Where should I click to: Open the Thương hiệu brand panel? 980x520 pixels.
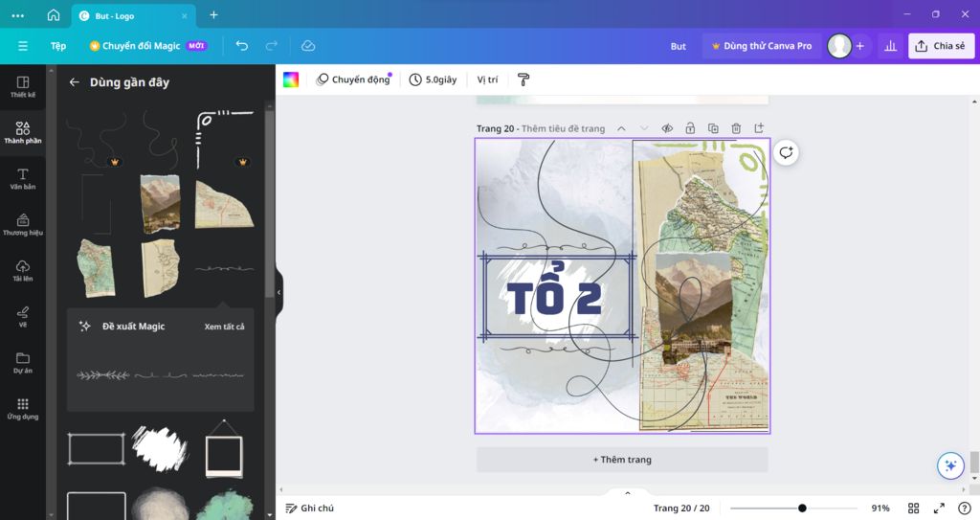[23, 225]
